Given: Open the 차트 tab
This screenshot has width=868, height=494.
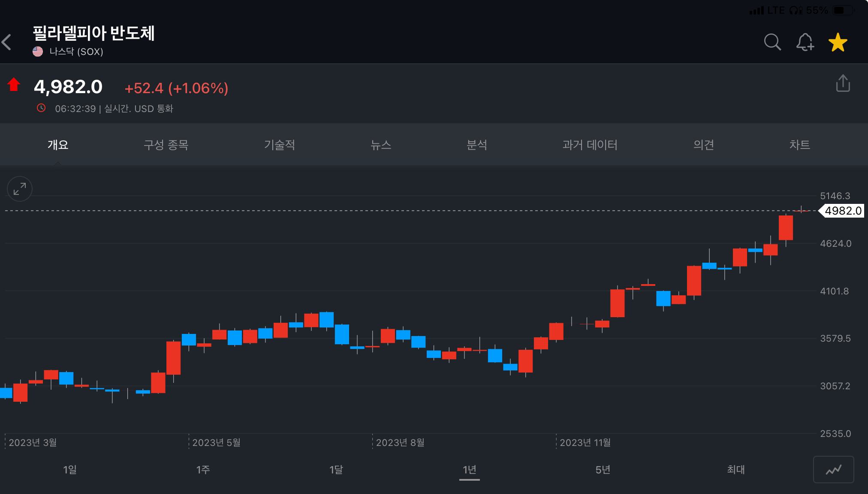Looking at the screenshot, I should coord(800,145).
